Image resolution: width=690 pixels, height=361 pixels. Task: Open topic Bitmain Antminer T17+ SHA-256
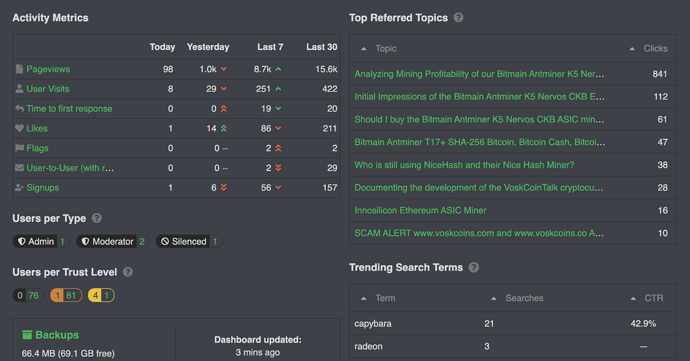pyautogui.click(x=480, y=142)
